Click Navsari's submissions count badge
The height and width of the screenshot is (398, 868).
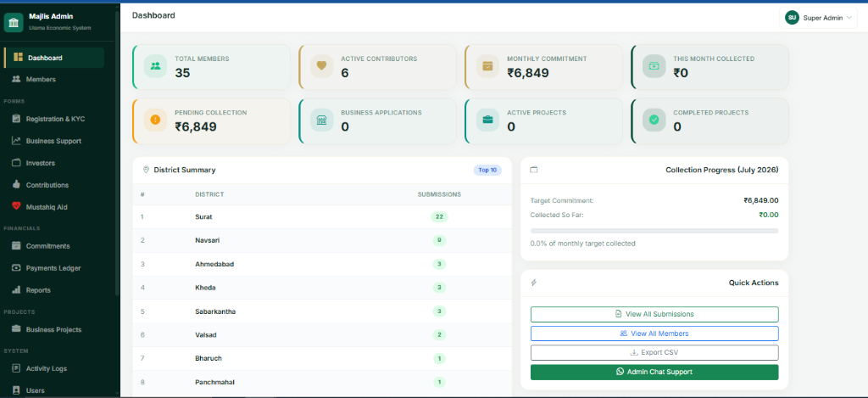(x=439, y=240)
